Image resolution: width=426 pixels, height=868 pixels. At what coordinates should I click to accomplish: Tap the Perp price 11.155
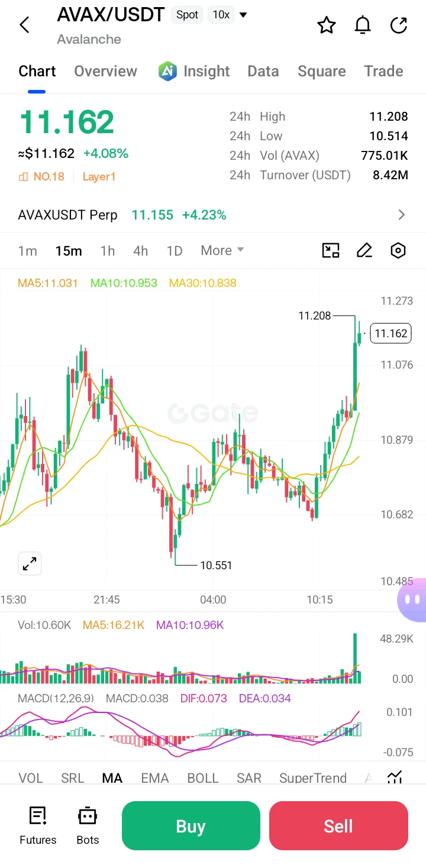click(153, 215)
